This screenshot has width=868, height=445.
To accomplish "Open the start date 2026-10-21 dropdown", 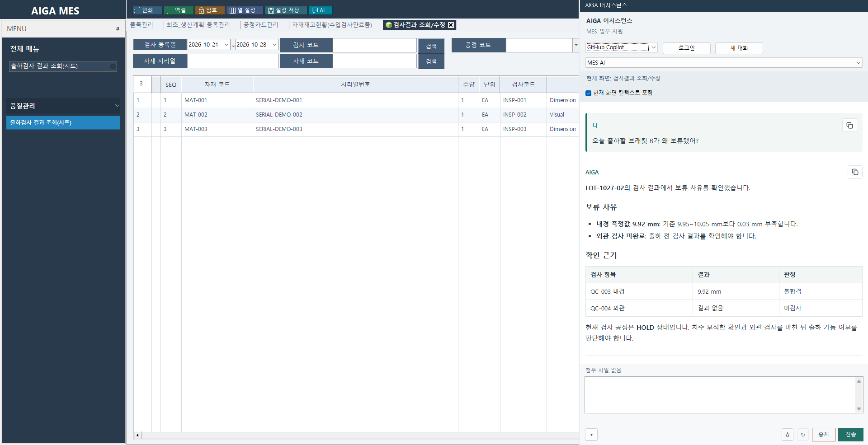I will point(226,45).
